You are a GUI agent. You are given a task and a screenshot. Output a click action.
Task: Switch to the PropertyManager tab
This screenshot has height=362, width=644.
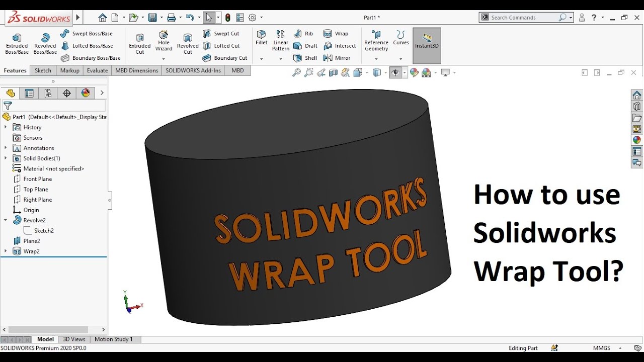29,93
